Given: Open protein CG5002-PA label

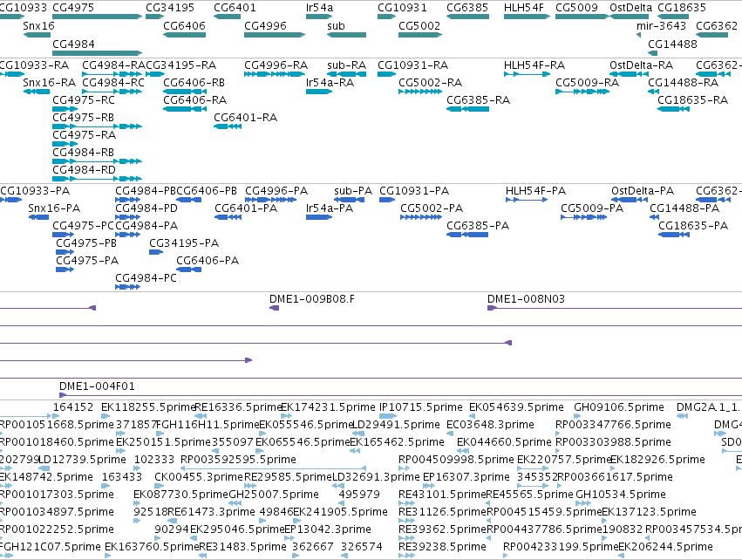Looking at the screenshot, I should coord(432,208).
